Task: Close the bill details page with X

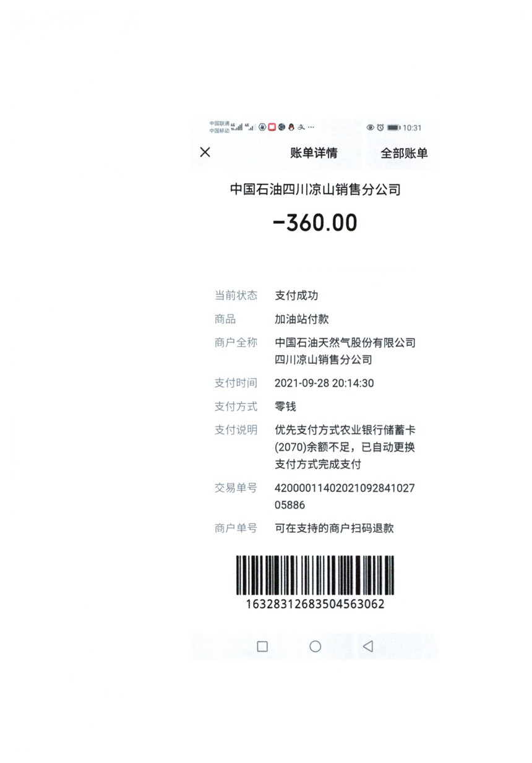Action: coord(205,152)
